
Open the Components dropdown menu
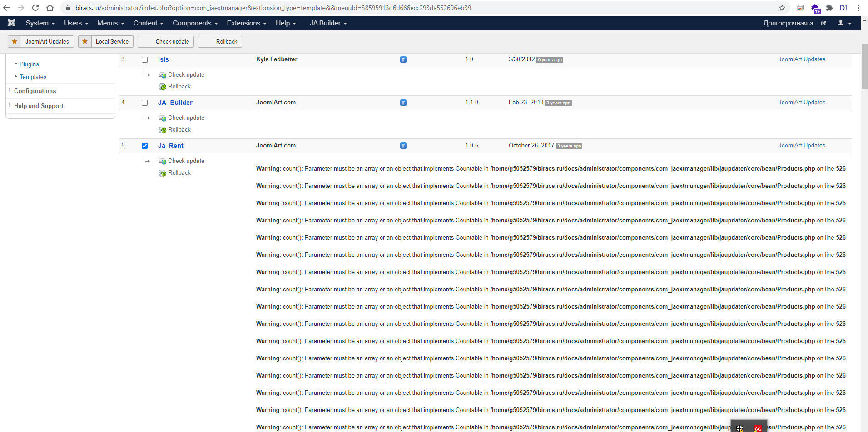[x=195, y=23]
